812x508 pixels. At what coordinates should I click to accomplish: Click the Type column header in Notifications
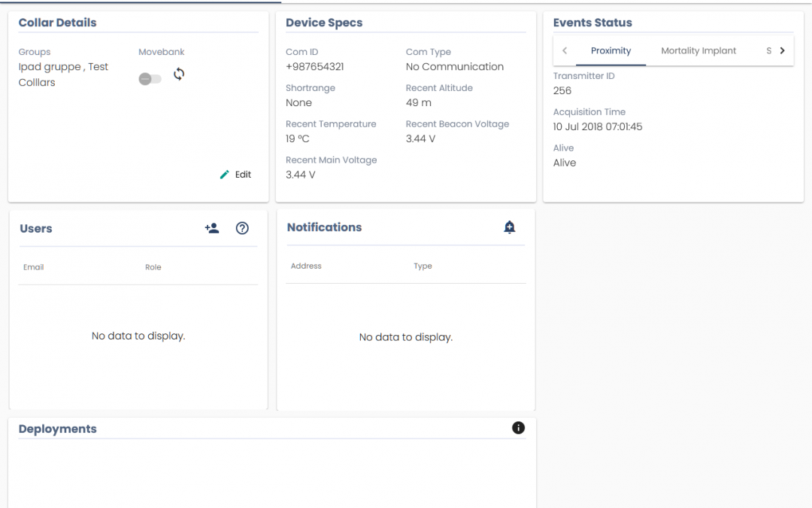pos(423,266)
